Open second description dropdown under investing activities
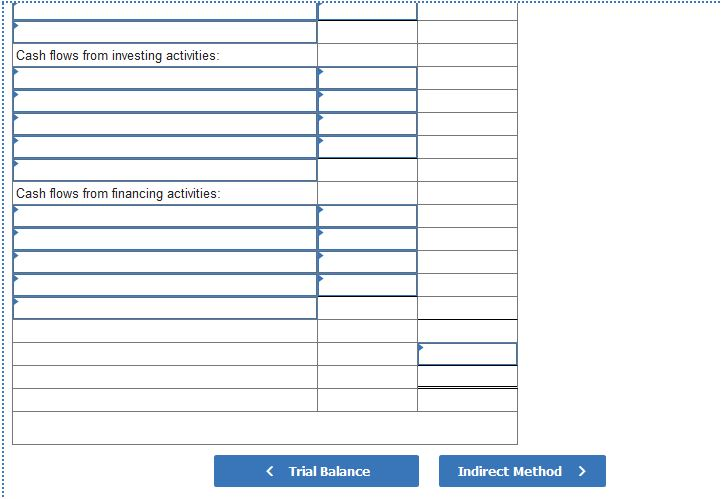 (165, 101)
